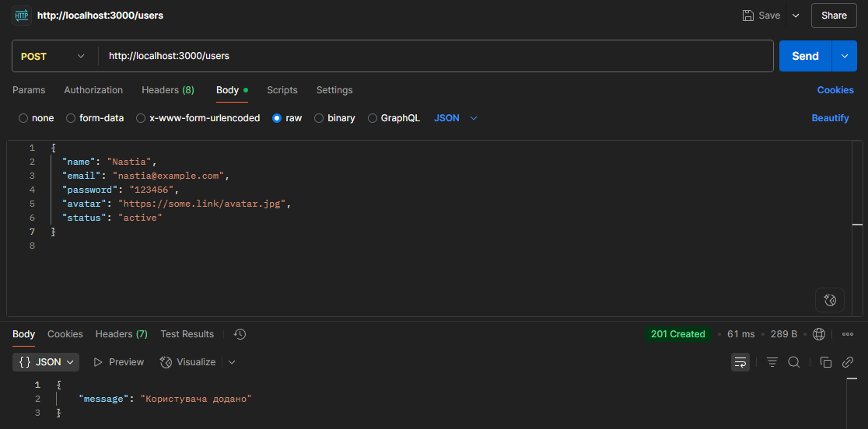The width and height of the screenshot is (868, 429).
Task: Click the response history clock icon
Action: (x=240, y=334)
